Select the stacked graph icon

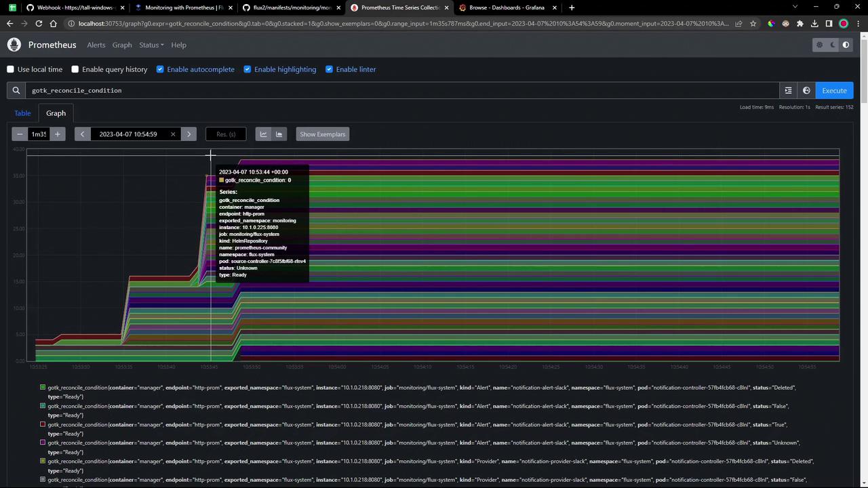tap(279, 134)
